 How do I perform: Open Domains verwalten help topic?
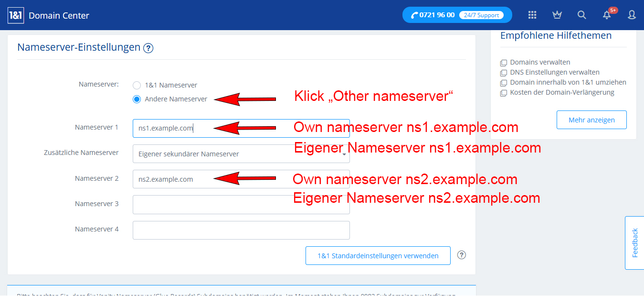pos(539,62)
